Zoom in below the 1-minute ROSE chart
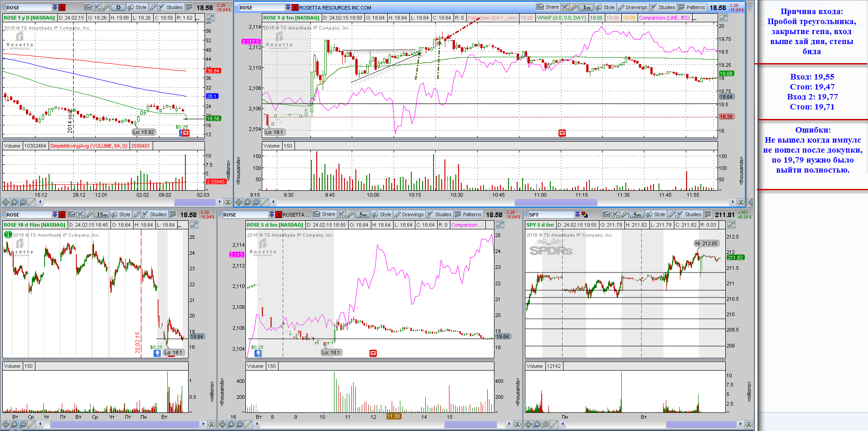 coord(247,202)
